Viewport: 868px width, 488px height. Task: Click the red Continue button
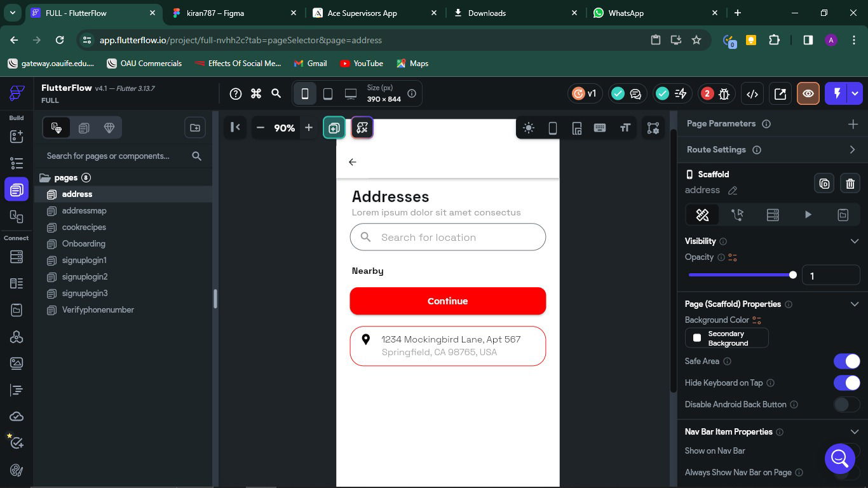447,301
